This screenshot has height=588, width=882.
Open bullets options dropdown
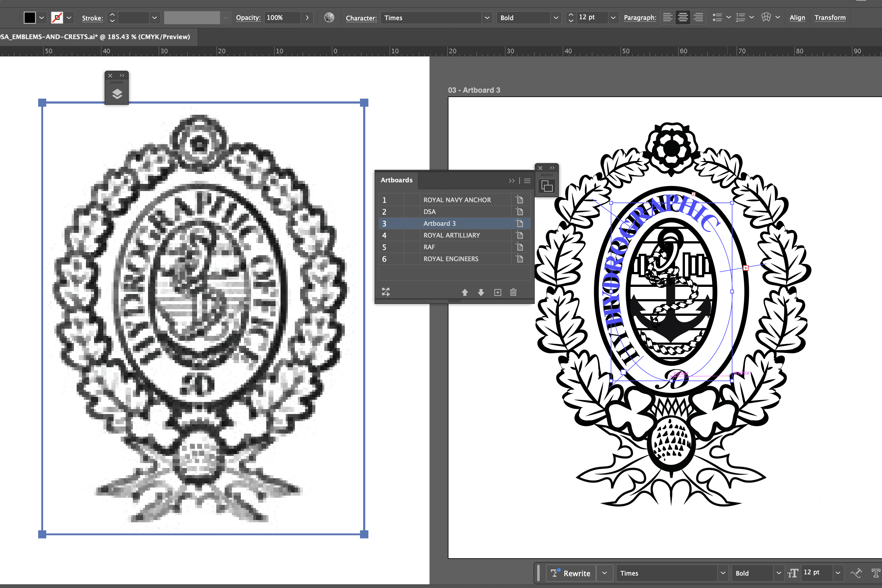click(x=729, y=18)
